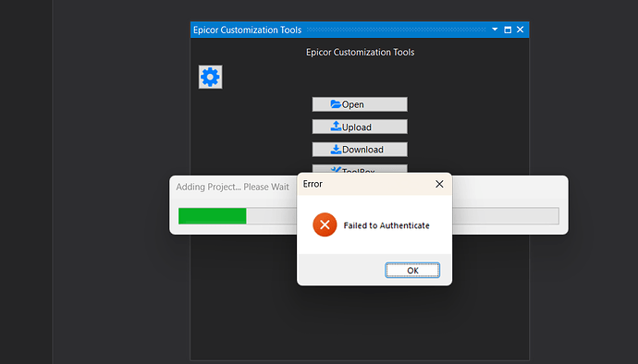Click the 'Failed to Authenticate' message text

click(x=386, y=225)
